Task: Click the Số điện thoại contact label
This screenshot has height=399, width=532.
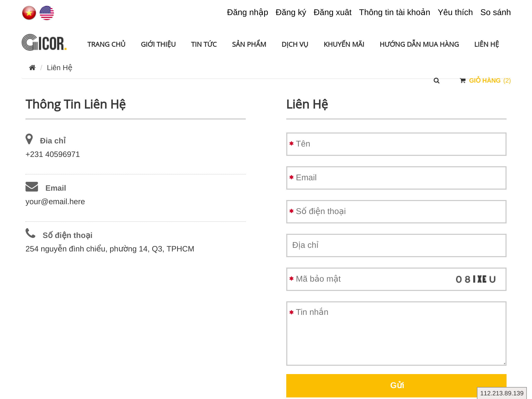Action: pos(68,235)
